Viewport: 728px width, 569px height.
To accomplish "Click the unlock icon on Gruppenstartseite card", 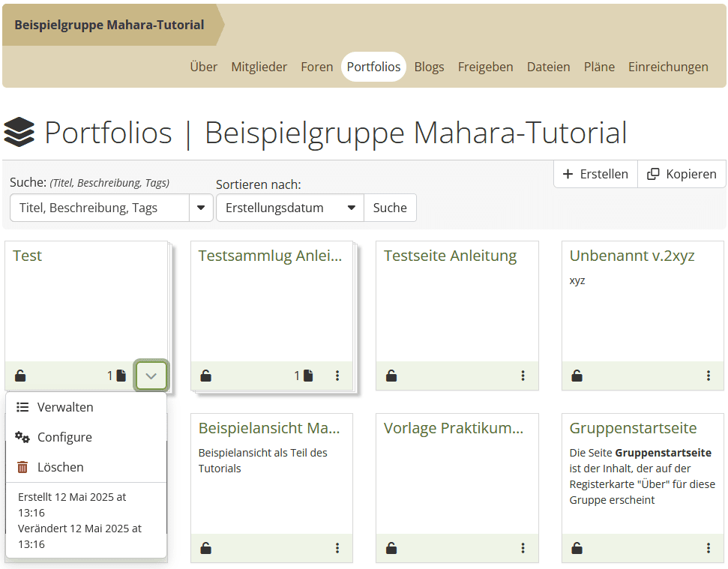I will tap(577, 548).
